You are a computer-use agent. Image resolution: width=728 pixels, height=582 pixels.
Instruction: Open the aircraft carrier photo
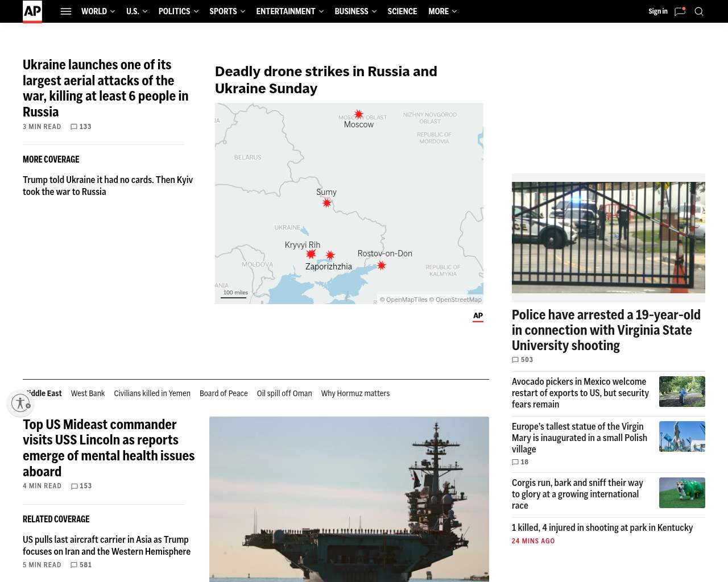pyautogui.click(x=349, y=499)
